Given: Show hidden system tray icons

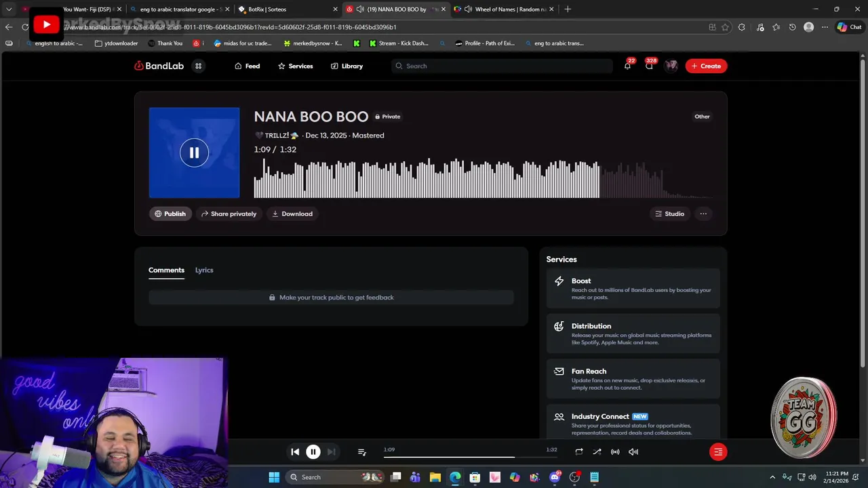Looking at the screenshot, I should click(772, 477).
